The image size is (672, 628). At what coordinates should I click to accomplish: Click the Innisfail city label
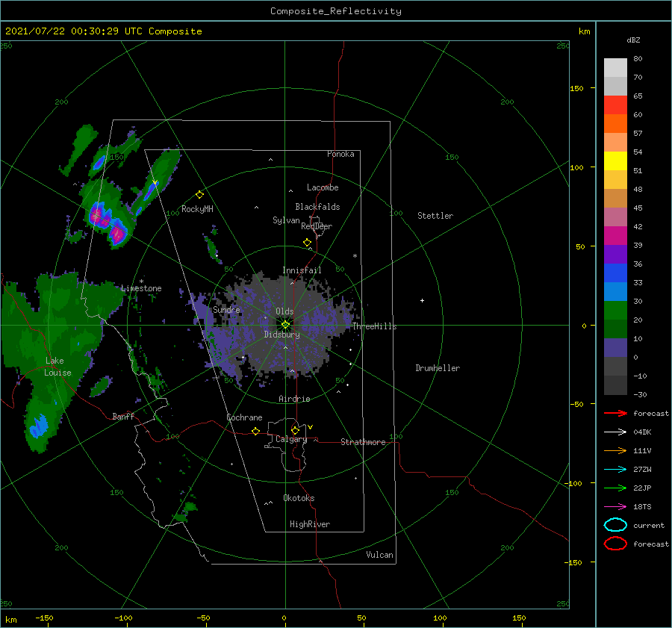[302, 270]
